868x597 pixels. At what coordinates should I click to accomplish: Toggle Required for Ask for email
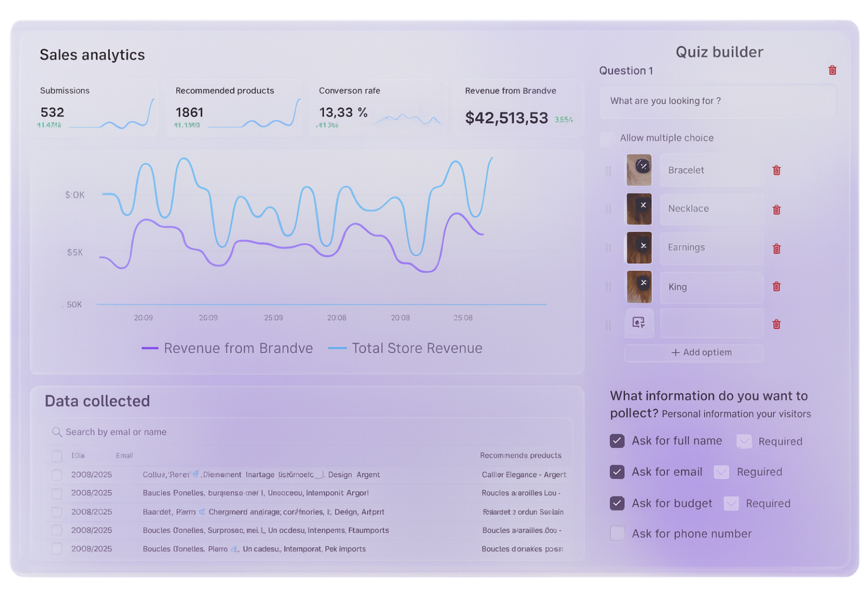[721, 472]
